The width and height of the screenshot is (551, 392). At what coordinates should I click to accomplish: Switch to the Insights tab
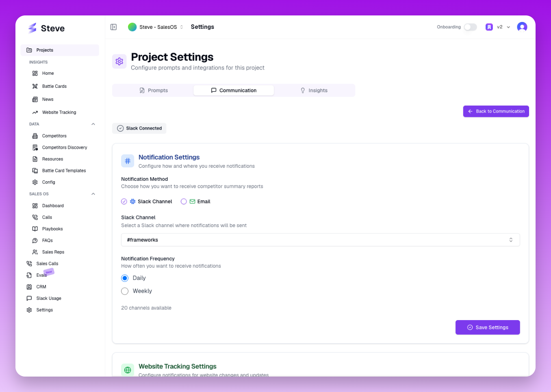[314, 91]
